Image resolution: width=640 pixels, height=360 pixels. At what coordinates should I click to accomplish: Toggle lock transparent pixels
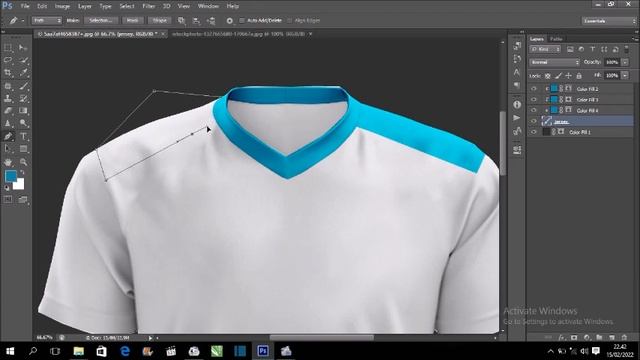[548, 76]
